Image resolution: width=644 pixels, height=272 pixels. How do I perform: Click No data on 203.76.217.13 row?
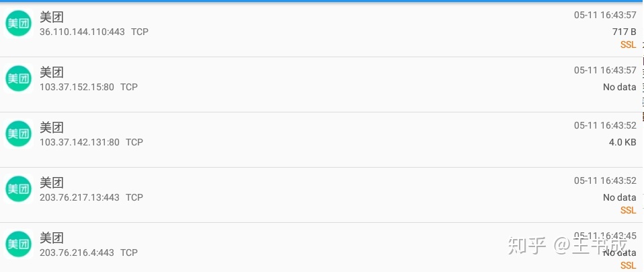619,197
